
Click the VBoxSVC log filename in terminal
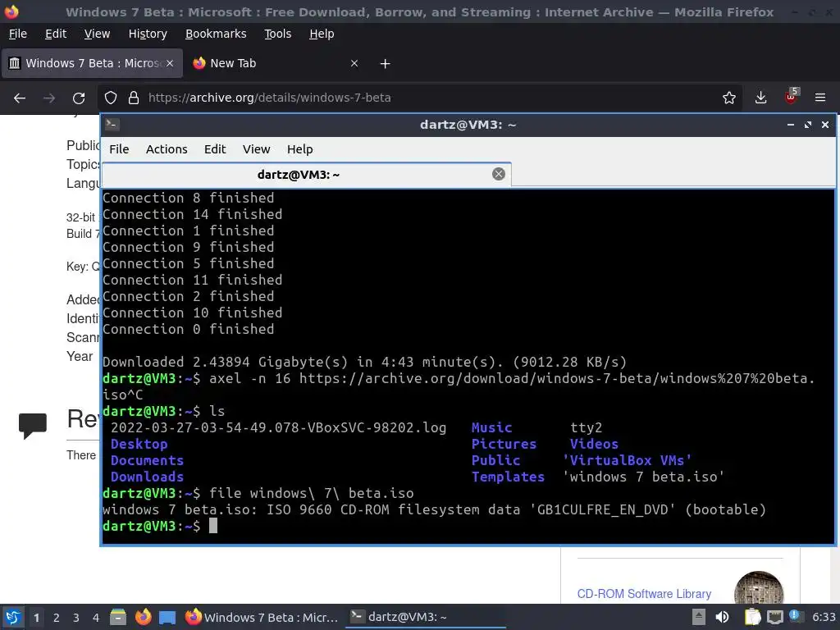tap(279, 427)
